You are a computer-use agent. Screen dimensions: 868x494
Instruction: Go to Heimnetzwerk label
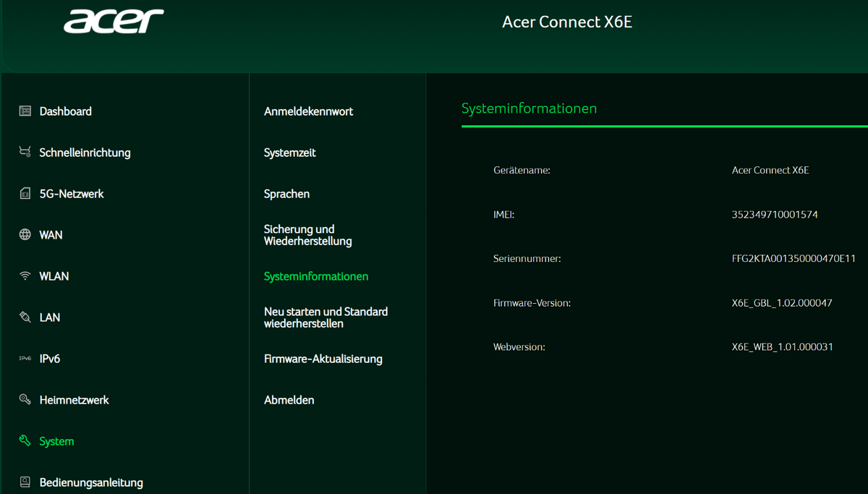pyautogui.click(x=75, y=400)
